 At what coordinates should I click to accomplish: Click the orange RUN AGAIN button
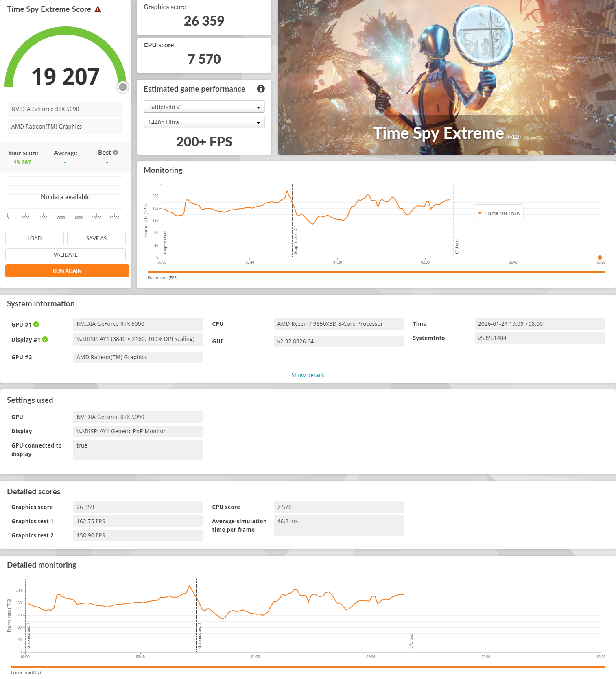(67, 271)
